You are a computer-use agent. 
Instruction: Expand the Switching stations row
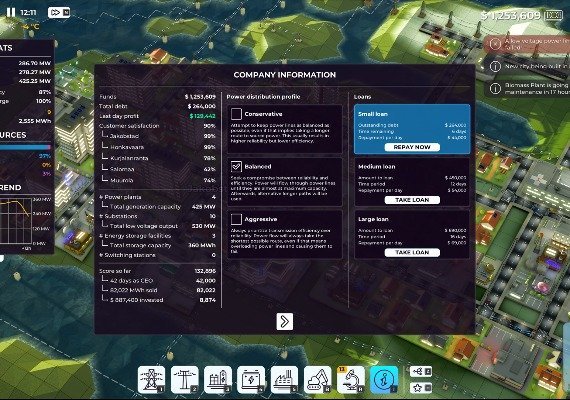(157, 255)
